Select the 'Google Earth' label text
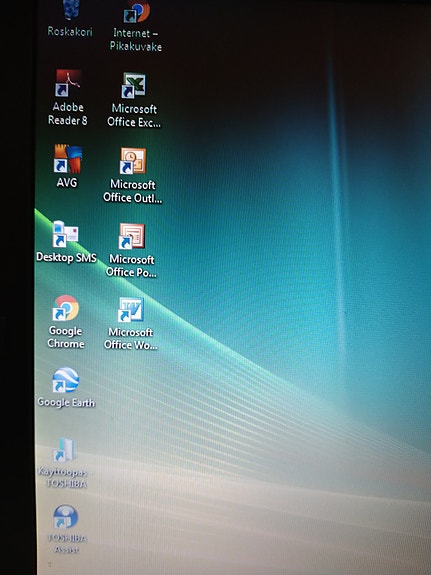431x575 pixels. (x=66, y=402)
